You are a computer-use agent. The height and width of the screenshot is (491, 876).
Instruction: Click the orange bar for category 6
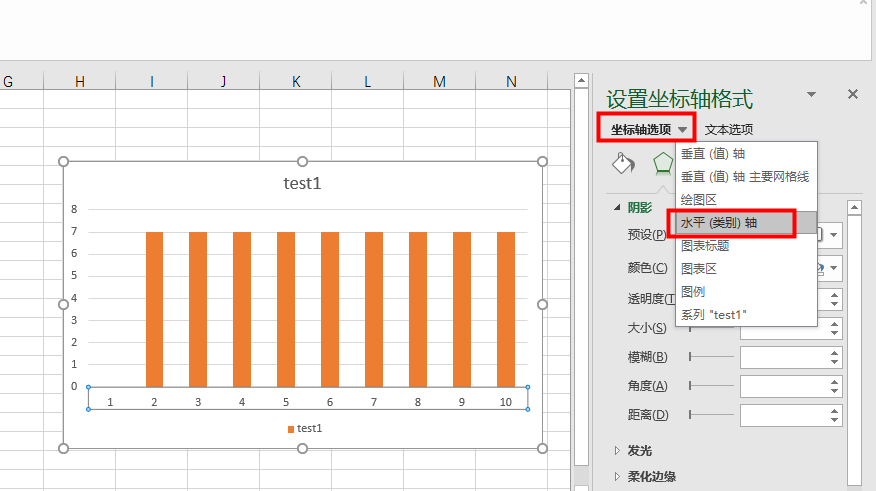point(330,309)
